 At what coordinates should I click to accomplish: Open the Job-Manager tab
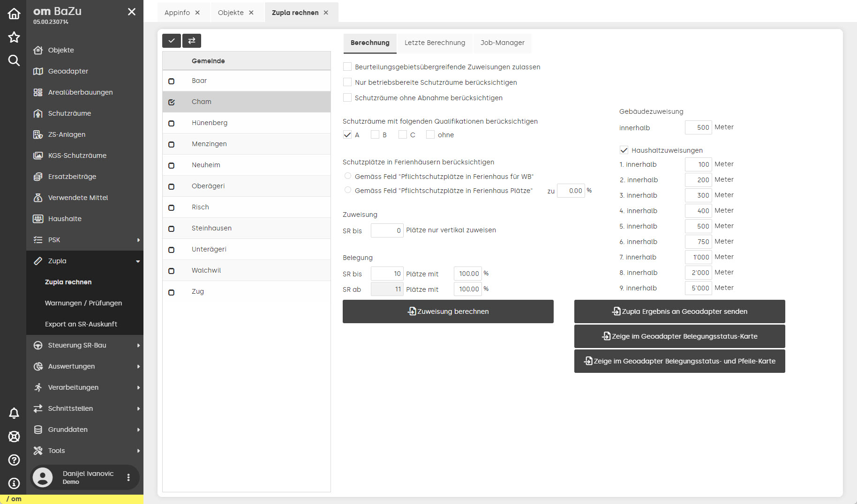pyautogui.click(x=502, y=43)
